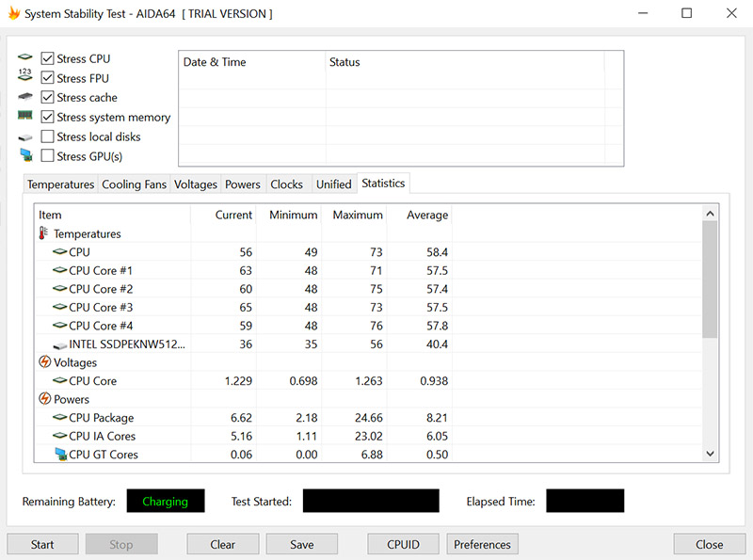Click the chip icon of CPU Core #1

tap(60, 270)
